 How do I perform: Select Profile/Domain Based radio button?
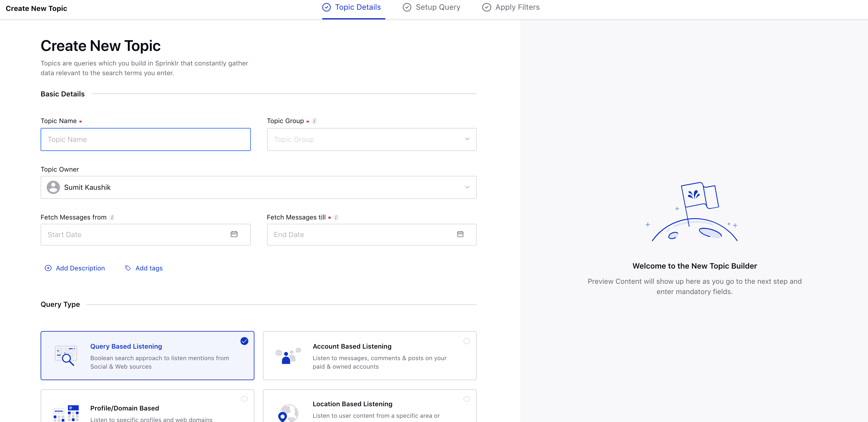244,399
